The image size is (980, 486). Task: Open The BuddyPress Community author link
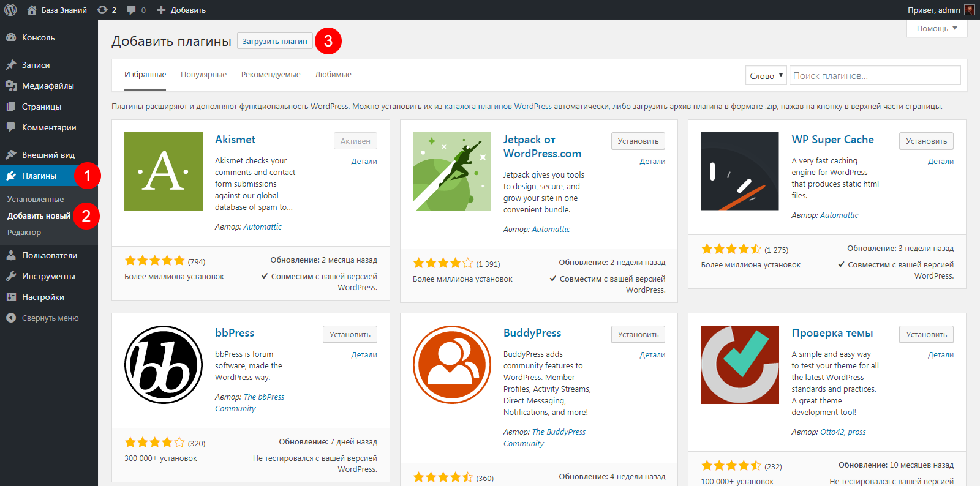545,438
